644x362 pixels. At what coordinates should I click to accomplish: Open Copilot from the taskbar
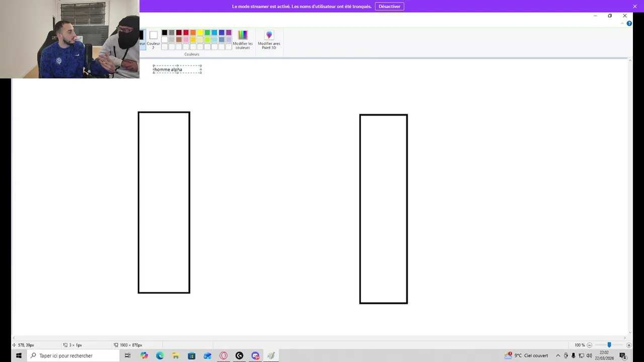point(144,355)
